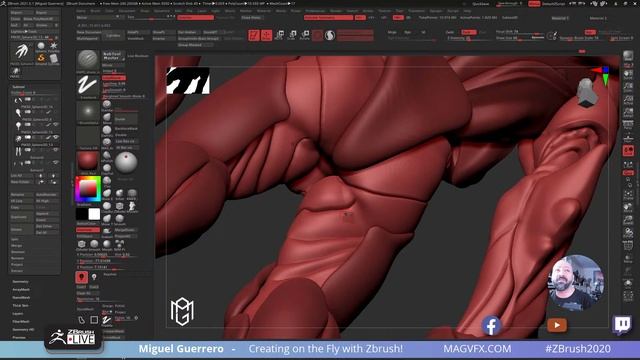Select the white color swatch
Viewport: 640px width, 360px height.
coord(94,214)
